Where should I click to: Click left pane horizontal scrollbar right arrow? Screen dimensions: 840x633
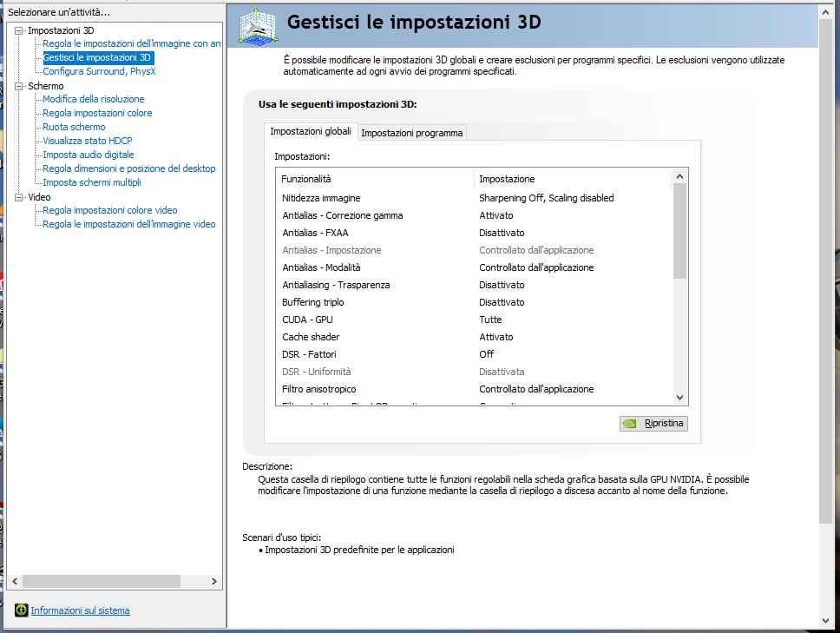click(215, 581)
